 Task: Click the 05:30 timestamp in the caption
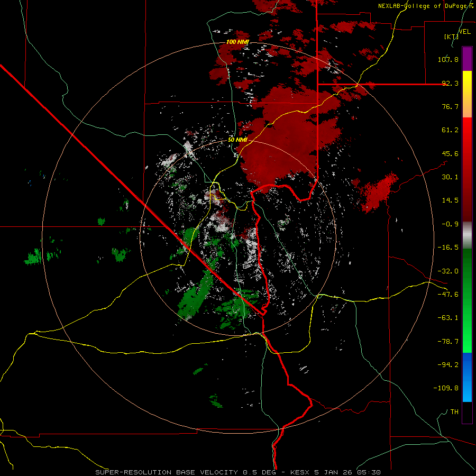(369, 472)
